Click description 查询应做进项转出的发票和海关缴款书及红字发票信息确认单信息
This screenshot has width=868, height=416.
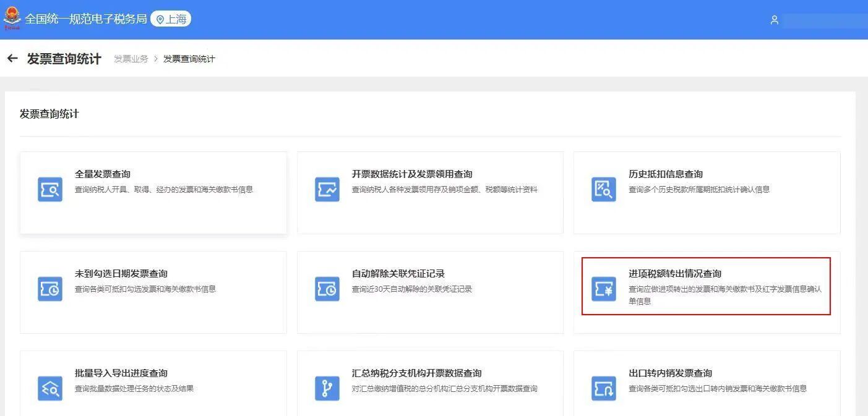pyautogui.click(x=725, y=295)
